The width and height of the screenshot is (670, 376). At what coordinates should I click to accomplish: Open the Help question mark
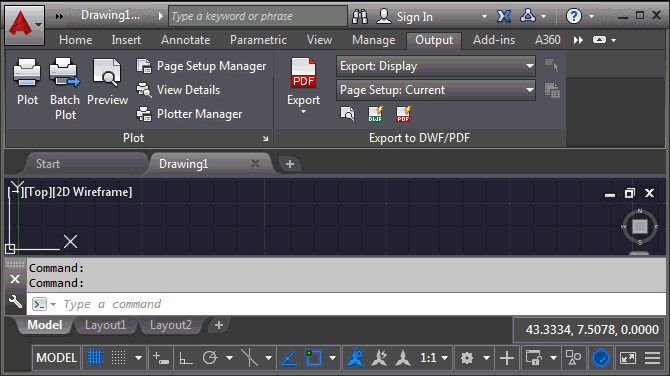click(x=573, y=16)
